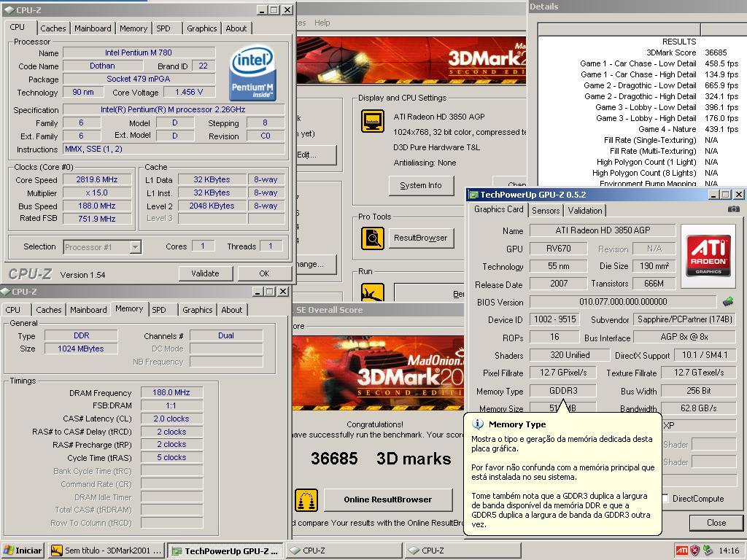This screenshot has height=560, width=747.
Task: Open the Processor #1 selection dropdown
Action: (x=135, y=247)
